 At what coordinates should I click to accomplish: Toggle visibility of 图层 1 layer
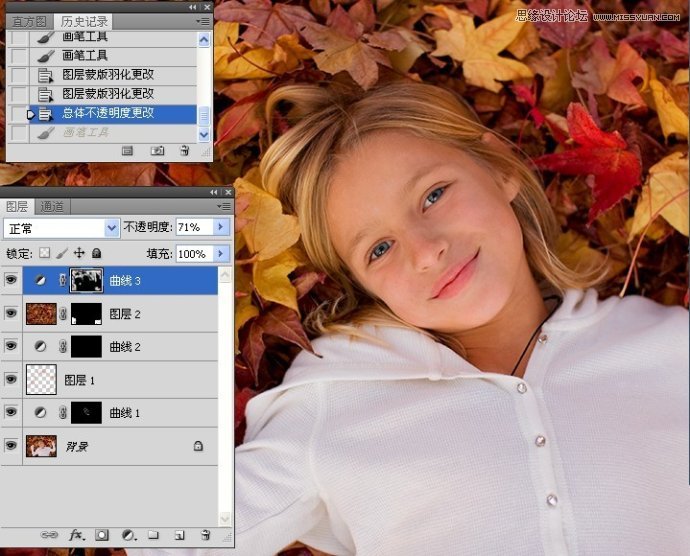coord(12,379)
